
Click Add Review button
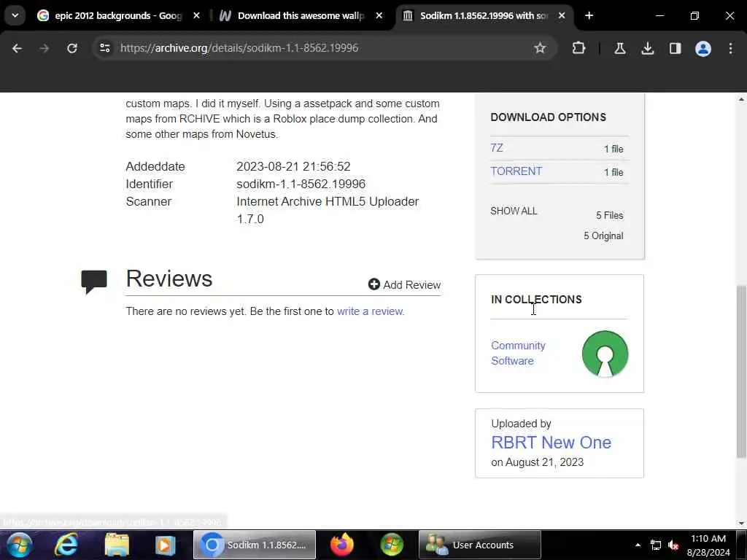tap(404, 285)
